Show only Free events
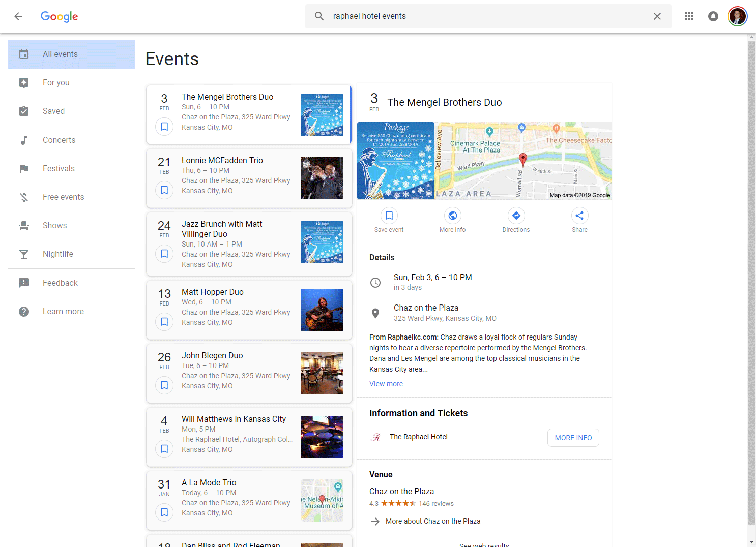The image size is (756, 549). pos(71,197)
